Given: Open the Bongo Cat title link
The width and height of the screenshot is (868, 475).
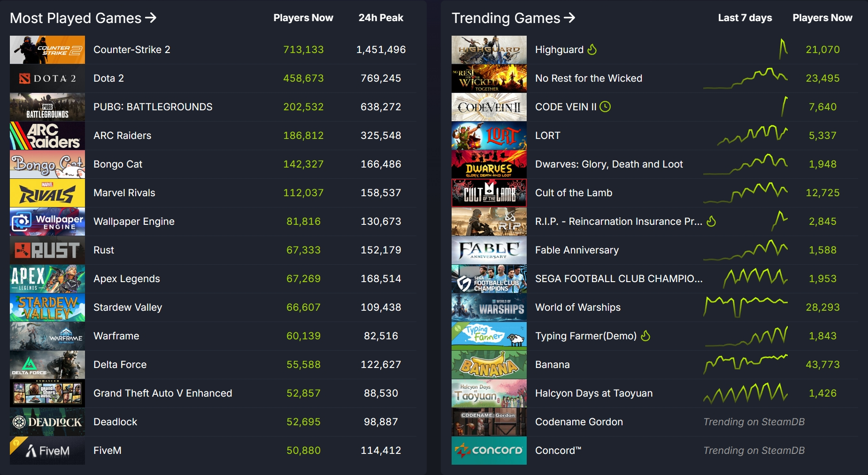Looking at the screenshot, I should (x=118, y=164).
